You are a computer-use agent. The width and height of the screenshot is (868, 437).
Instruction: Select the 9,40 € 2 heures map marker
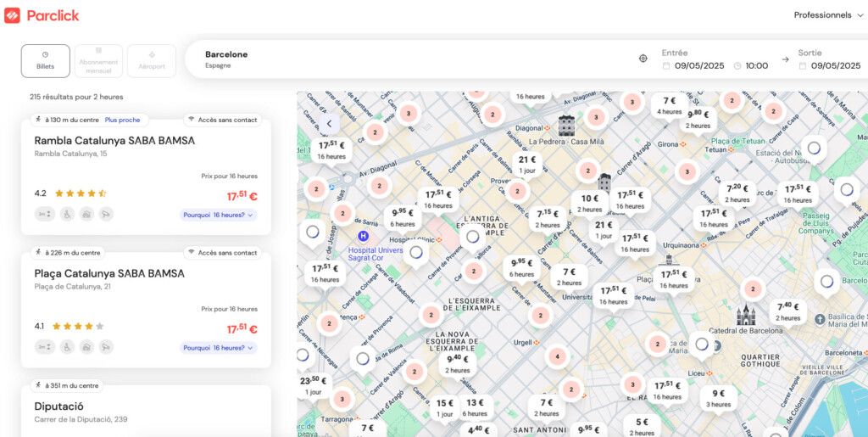point(458,364)
